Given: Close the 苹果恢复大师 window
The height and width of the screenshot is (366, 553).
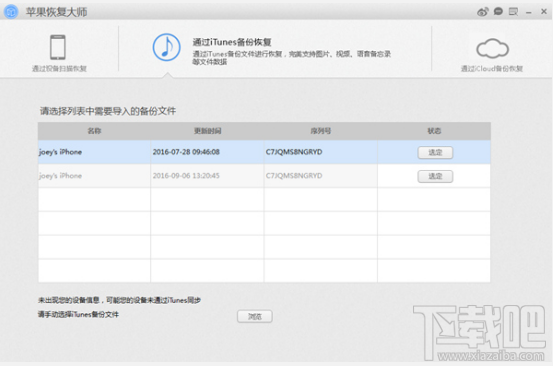Looking at the screenshot, I should [x=544, y=12].
